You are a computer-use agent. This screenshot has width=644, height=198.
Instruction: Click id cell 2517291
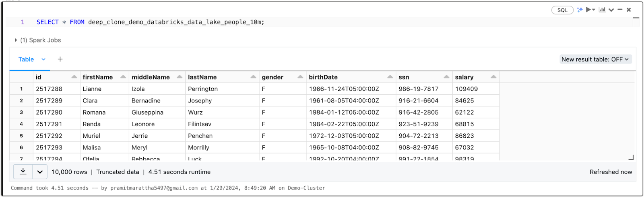coord(57,124)
